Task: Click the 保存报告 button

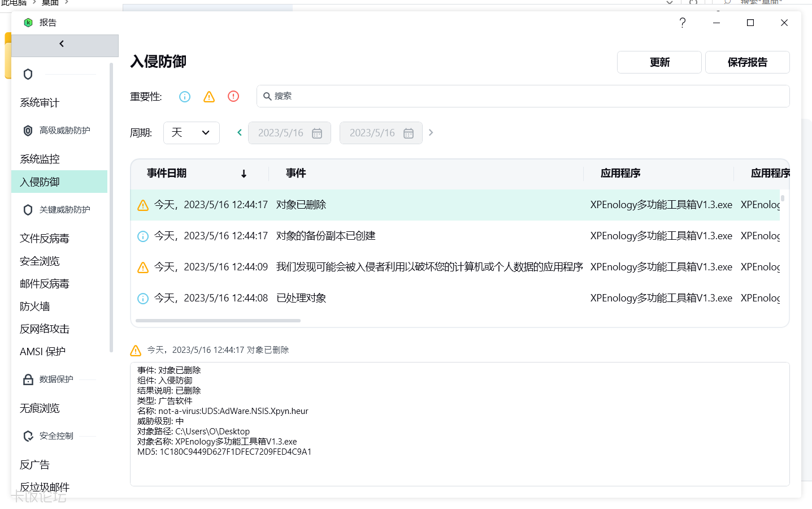Action: (x=748, y=62)
